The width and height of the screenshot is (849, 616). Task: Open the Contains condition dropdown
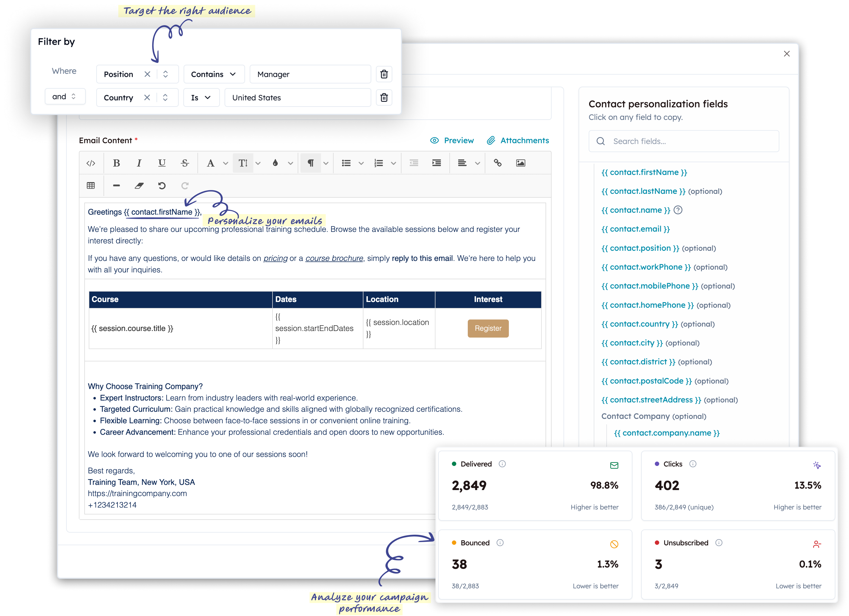click(214, 74)
